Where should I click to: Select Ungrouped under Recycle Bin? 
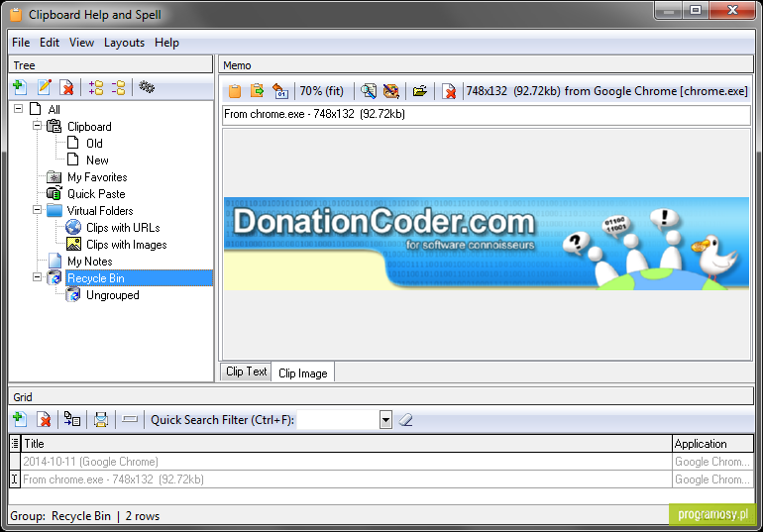point(113,295)
